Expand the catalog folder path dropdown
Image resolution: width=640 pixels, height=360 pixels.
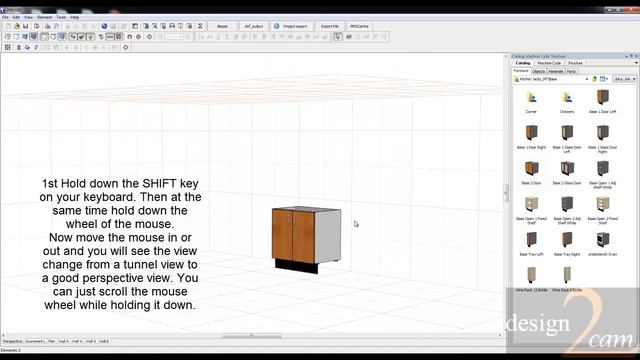(587, 79)
